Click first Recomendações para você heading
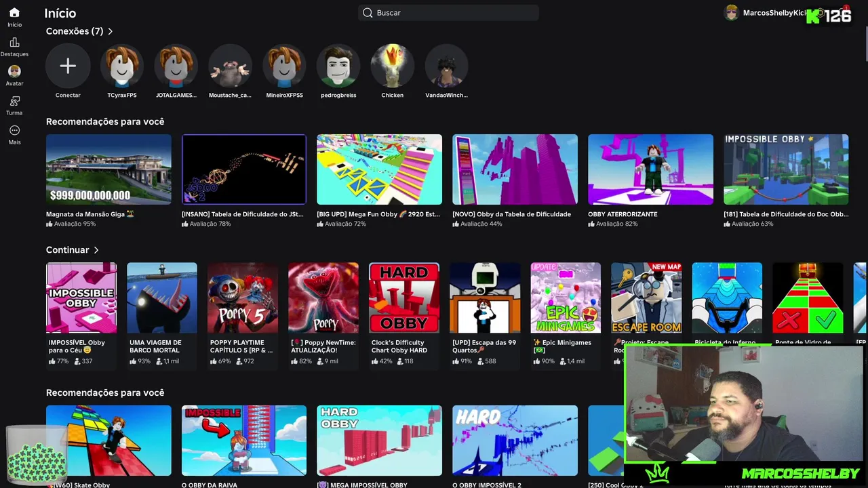 (x=105, y=121)
